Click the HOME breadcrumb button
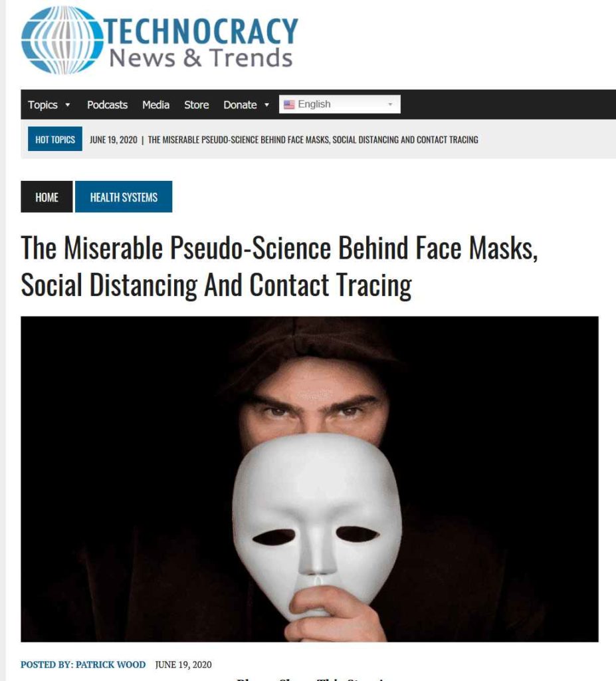The image size is (616, 681). click(47, 197)
